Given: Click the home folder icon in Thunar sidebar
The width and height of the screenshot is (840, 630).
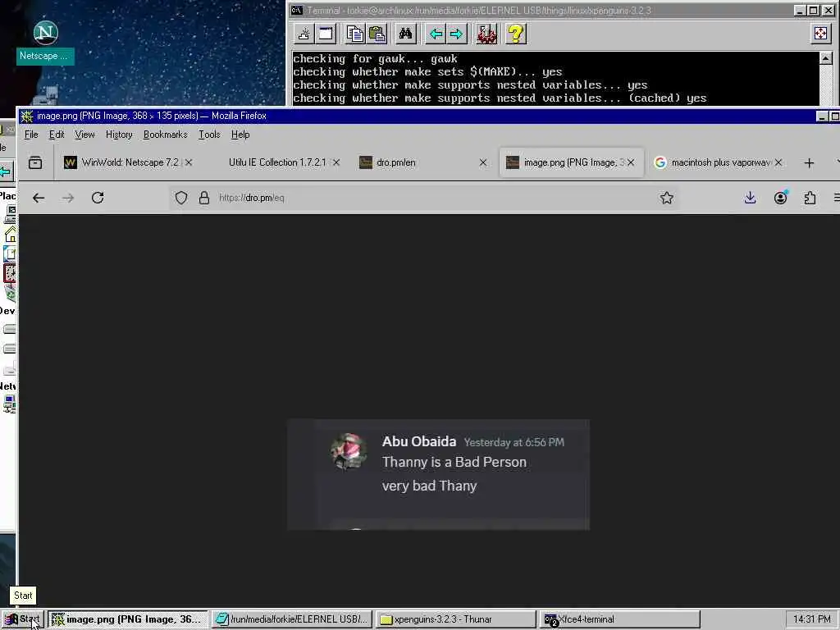Looking at the screenshot, I should (10, 234).
